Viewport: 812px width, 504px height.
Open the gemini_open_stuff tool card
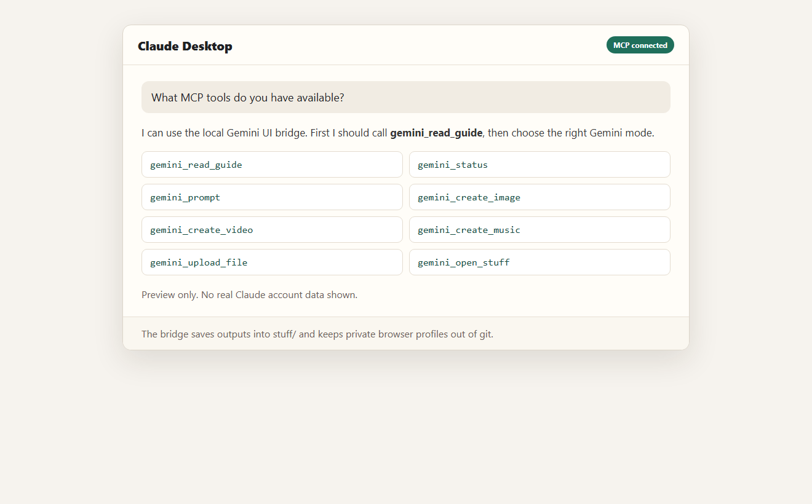coord(539,262)
